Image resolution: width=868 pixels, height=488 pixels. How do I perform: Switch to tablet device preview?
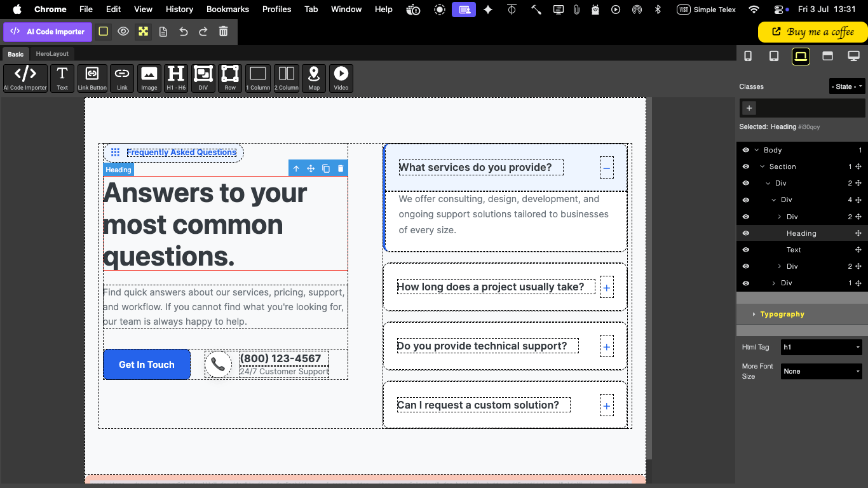(774, 56)
